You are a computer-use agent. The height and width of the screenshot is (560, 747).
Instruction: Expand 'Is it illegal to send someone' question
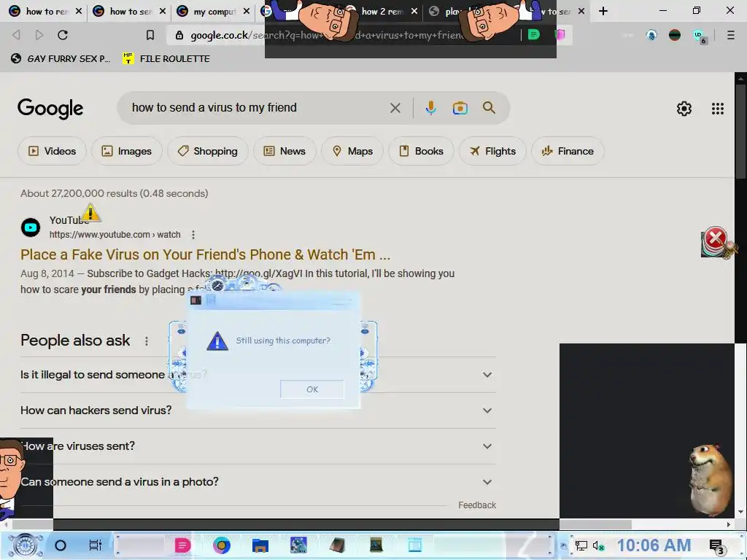pos(258,375)
